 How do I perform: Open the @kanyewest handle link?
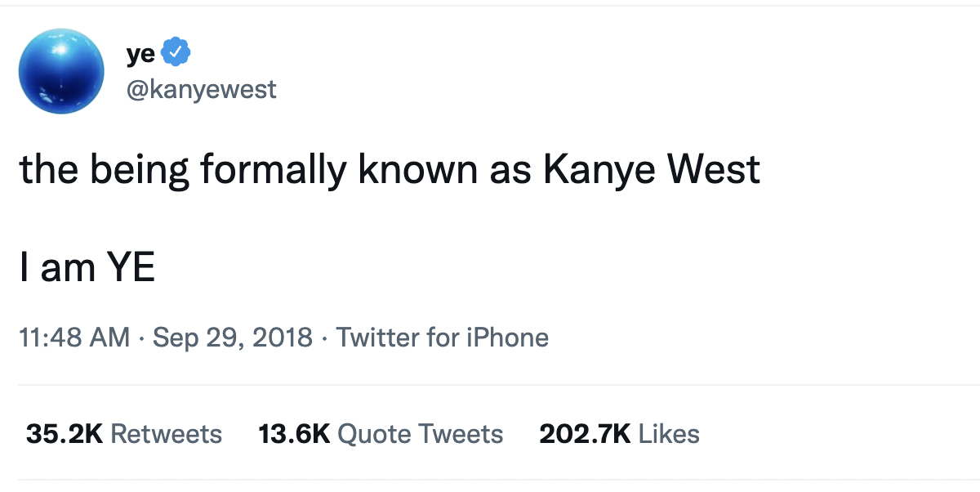click(203, 90)
